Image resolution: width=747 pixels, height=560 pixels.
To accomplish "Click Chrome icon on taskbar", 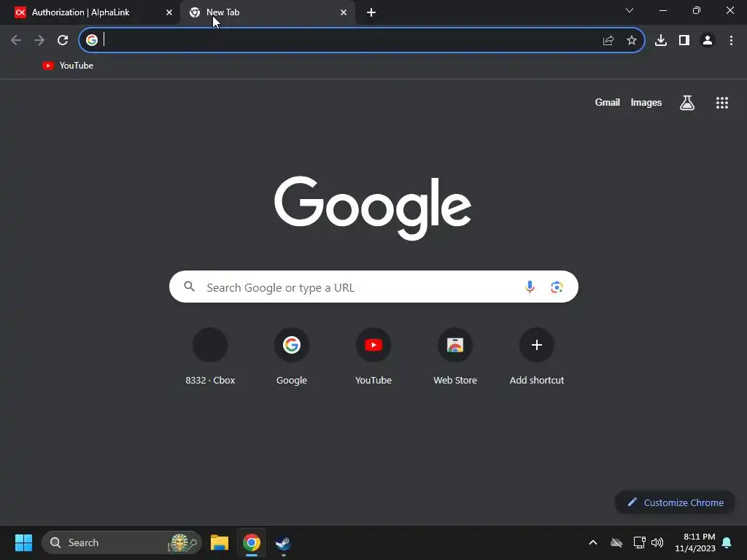I will click(252, 542).
